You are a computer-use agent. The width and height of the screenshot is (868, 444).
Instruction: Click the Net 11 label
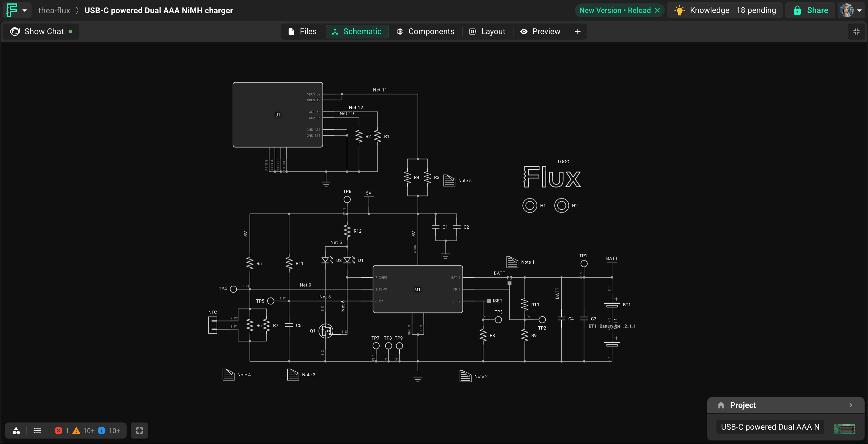click(380, 90)
